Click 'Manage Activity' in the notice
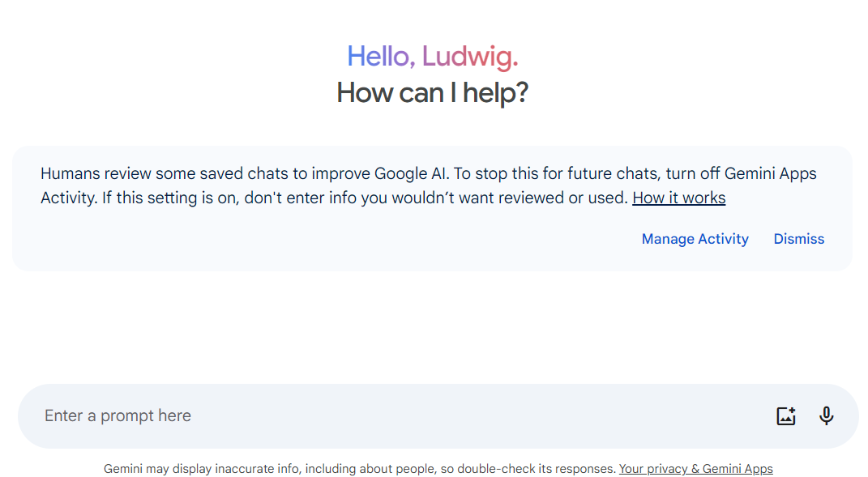The height and width of the screenshot is (477, 868). coord(695,238)
